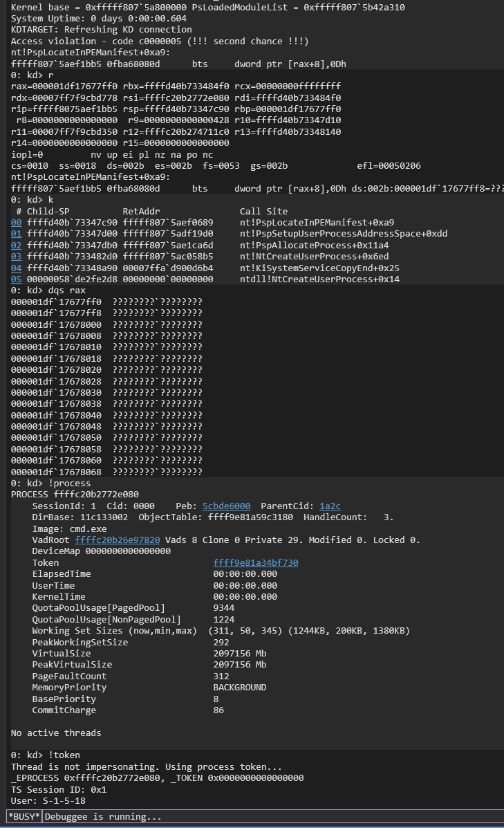Click 'DeviceMap 0000000000000000' row
The height and width of the screenshot is (828, 504).
click(x=102, y=551)
